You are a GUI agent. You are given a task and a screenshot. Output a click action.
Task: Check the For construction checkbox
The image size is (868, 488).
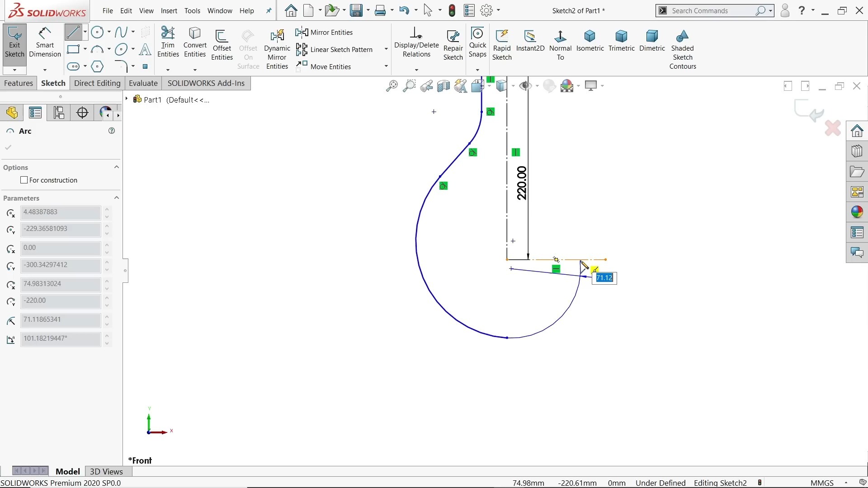(25, 180)
